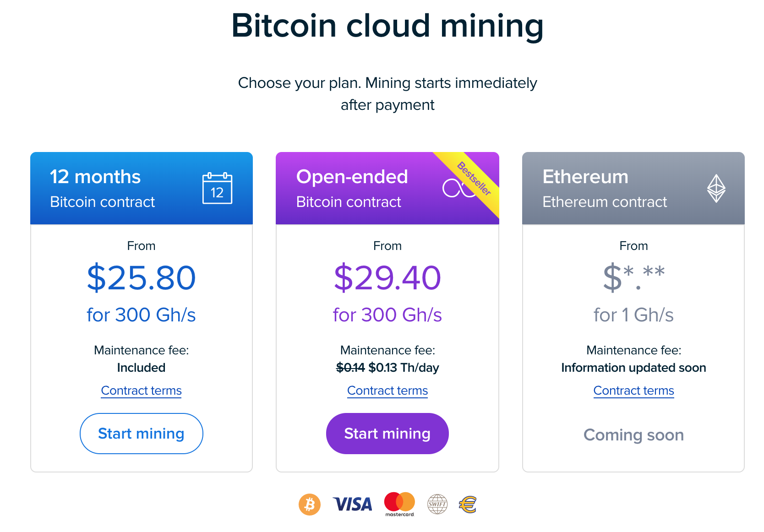Start mining with the Open-ended plan
Viewport: 764px width, 532px height.
tap(387, 434)
